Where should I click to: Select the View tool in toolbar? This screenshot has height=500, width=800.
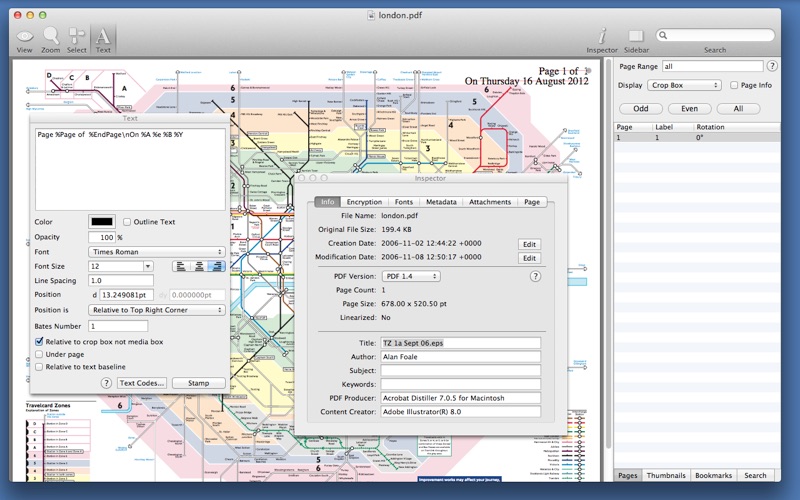(24, 40)
